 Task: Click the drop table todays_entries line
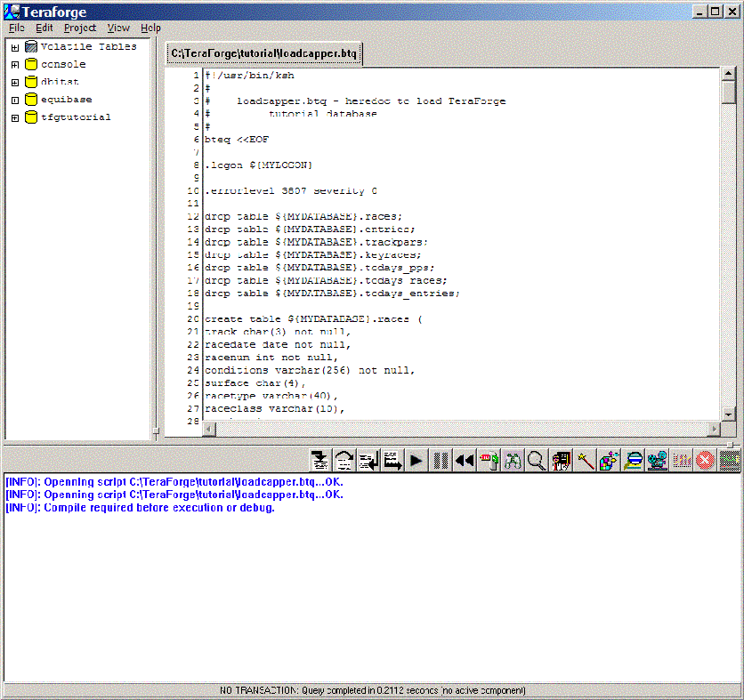pos(332,294)
